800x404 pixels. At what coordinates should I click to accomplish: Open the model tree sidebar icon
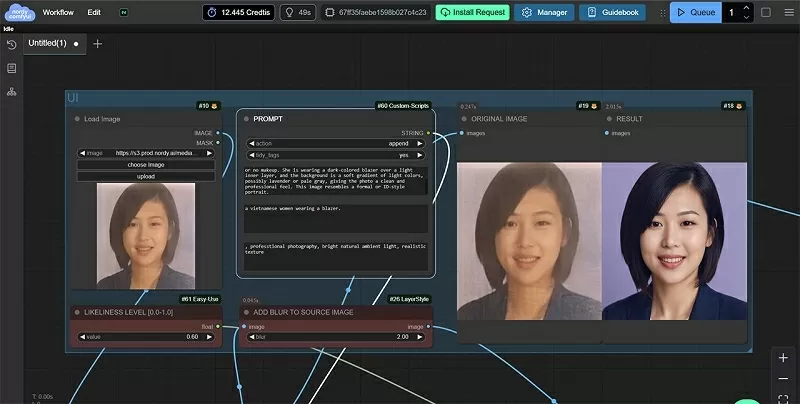pyautogui.click(x=11, y=91)
